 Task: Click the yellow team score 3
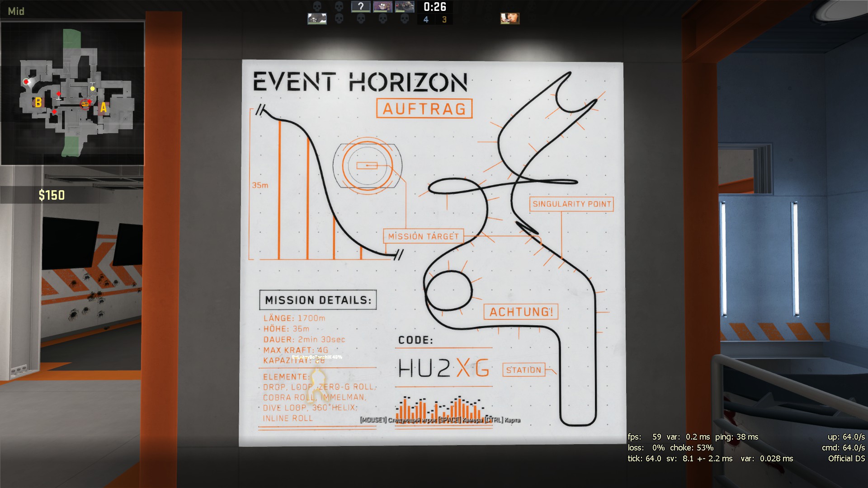pyautogui.click(x=444, y=19)
